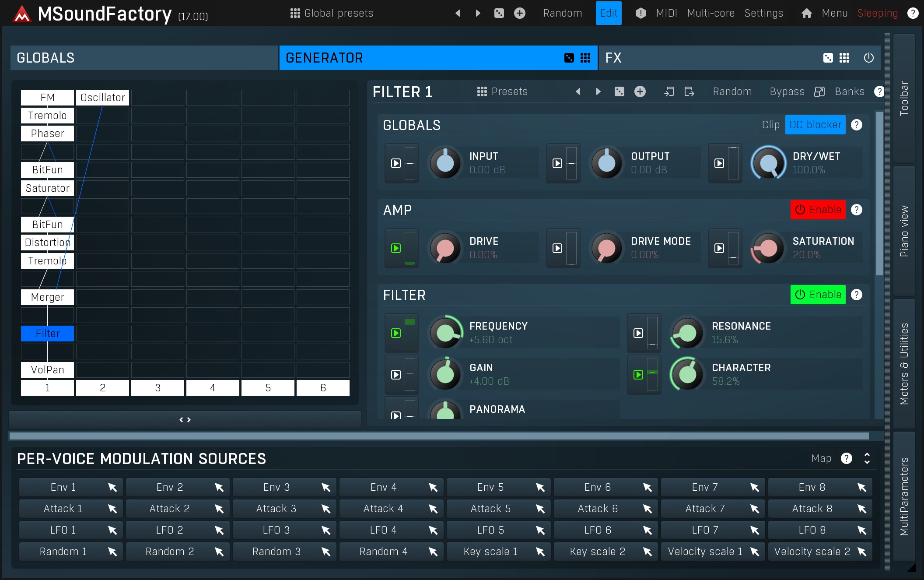Toggle the AMP Enable button

pyautogui.click(x=818, y=210)
